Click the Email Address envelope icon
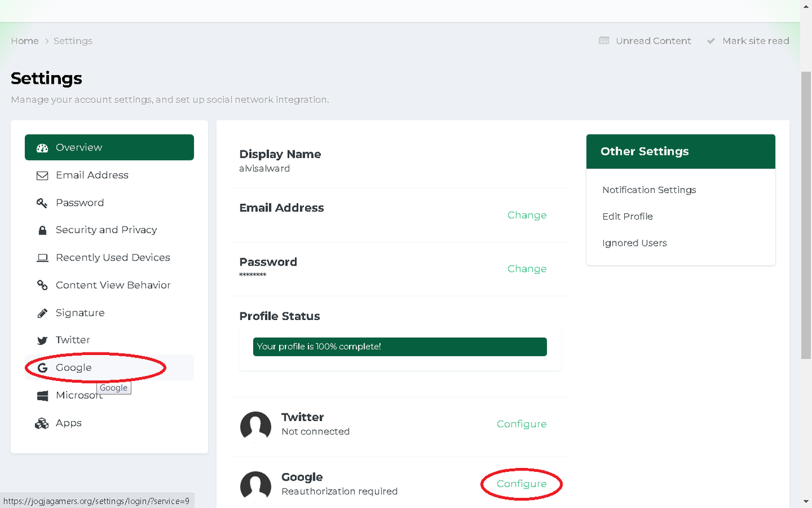The width and height of the screenshot is (812, 508). point(43,176)
